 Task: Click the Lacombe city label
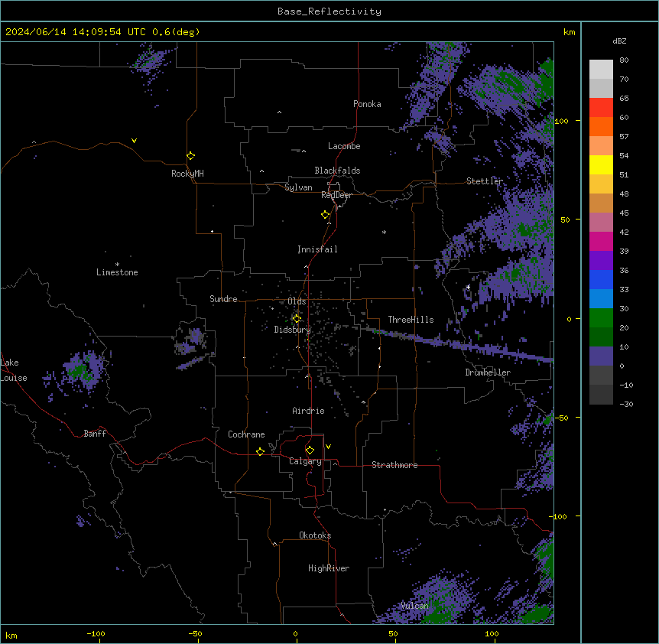(x=344, y=146)
